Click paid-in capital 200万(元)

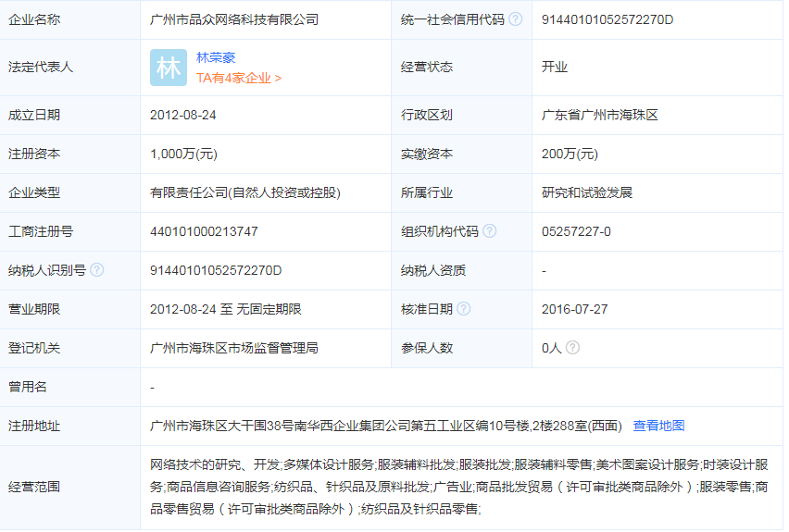[x=570, y=154]
